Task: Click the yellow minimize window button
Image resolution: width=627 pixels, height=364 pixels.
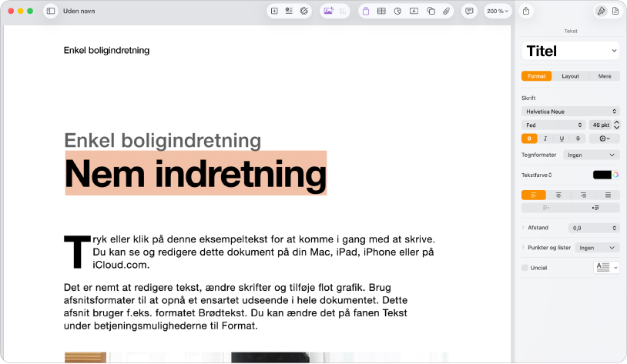Action: [x=20, y=12]
